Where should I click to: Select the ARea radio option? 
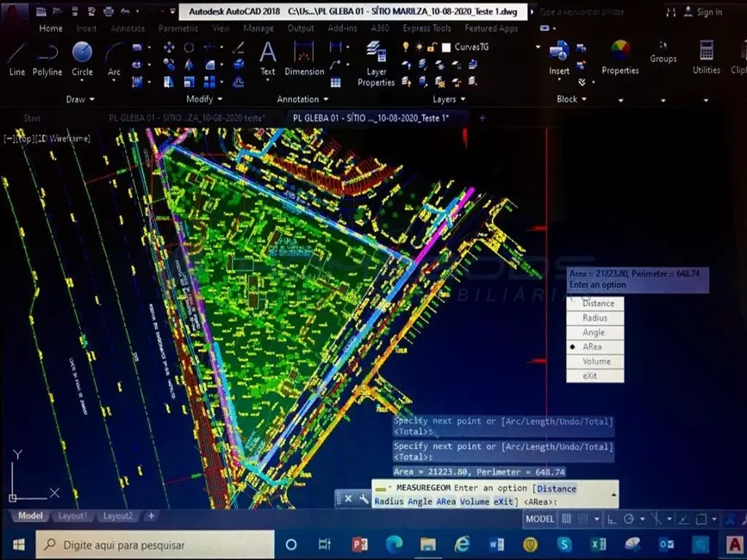[x=594, y=346]
